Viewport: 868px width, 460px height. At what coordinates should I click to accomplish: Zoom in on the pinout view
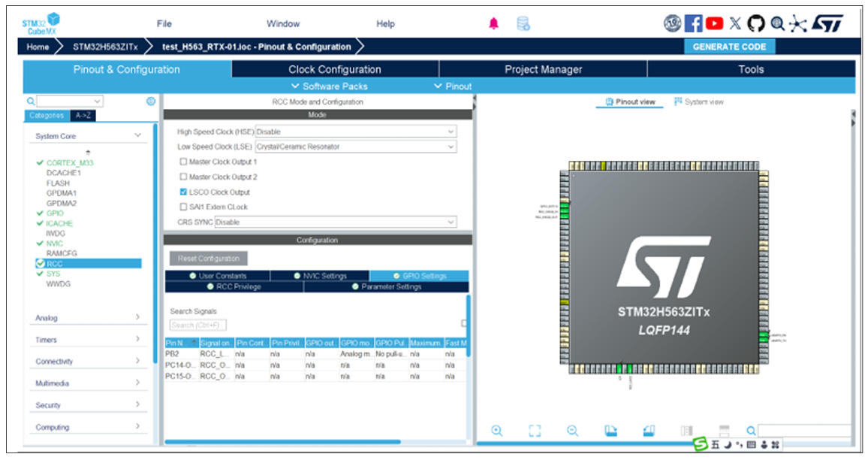[497, 431]
